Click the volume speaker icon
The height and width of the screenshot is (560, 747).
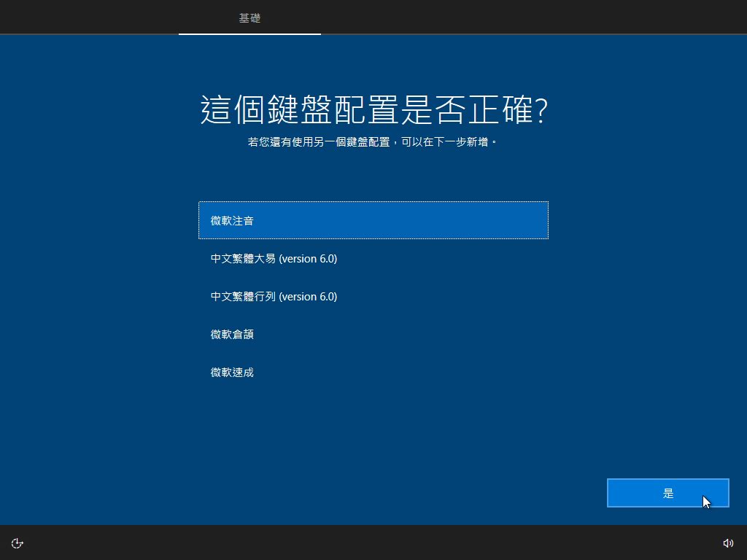click(x=728, y=542)
